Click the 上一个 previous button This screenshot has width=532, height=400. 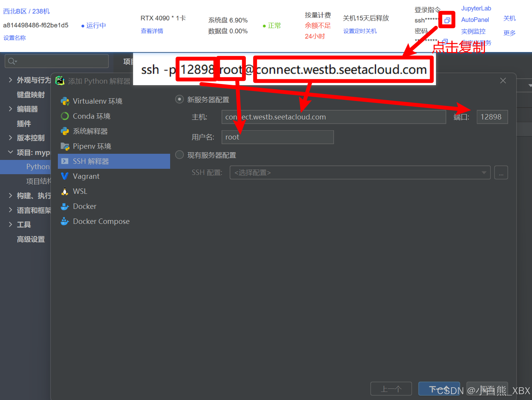coord(391,389)
